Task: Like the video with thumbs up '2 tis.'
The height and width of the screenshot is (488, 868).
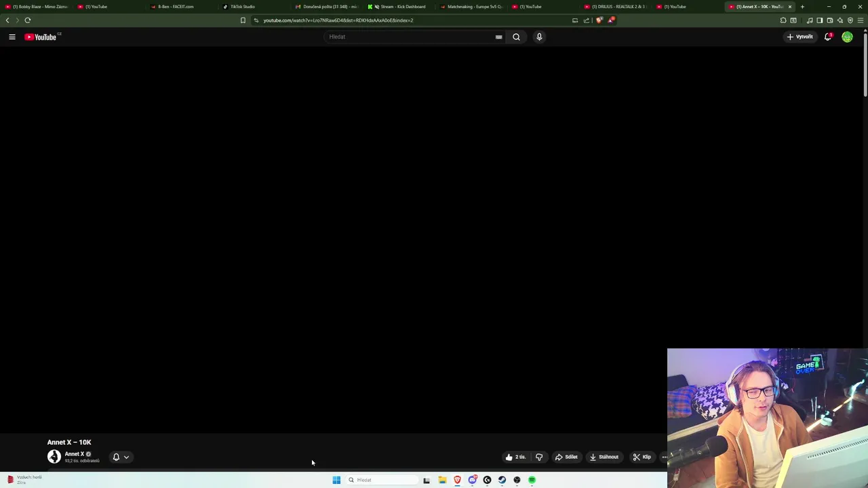Action: pyautogui.click(x=515, y=457)
